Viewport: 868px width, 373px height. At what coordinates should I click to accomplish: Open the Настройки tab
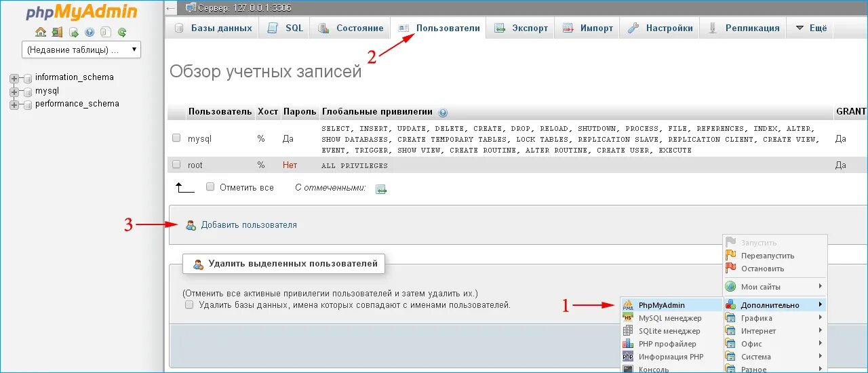pos(660,28)
